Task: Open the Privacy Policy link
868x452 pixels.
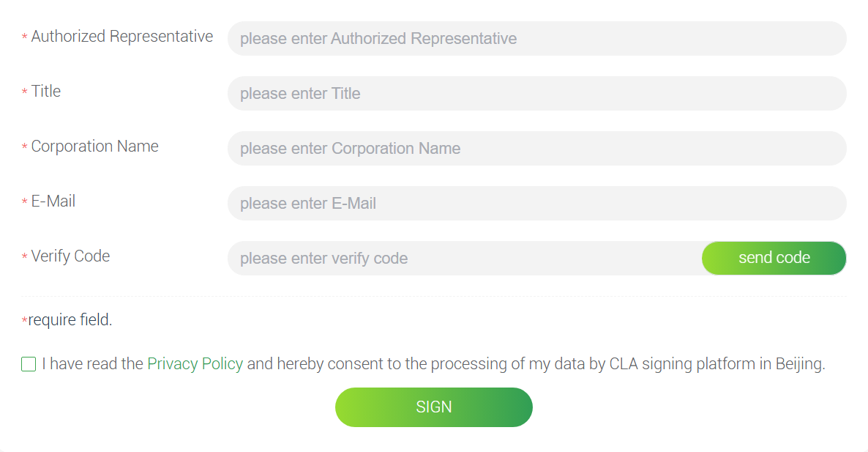Action: pos(195,364)
